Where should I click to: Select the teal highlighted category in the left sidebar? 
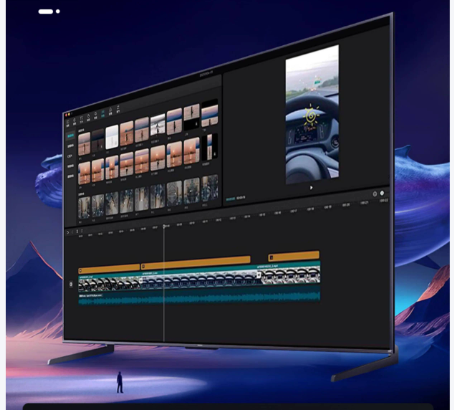tap(71, 136)
